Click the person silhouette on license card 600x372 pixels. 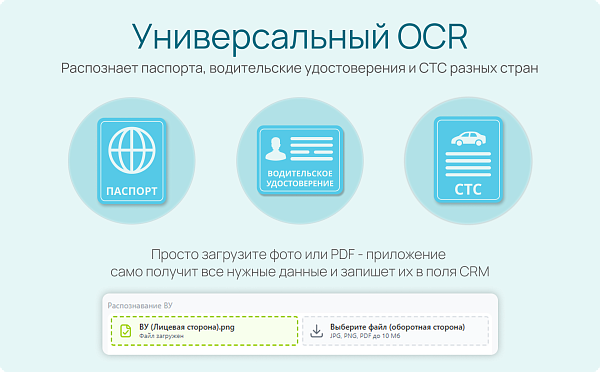coord(276,148)
